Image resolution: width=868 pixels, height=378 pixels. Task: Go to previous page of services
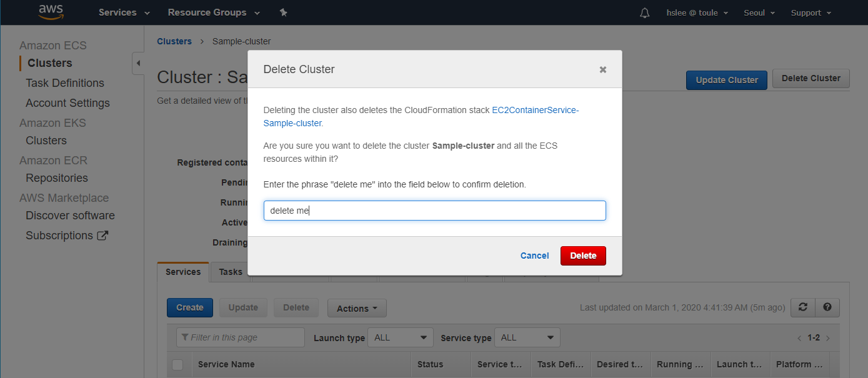799,338
